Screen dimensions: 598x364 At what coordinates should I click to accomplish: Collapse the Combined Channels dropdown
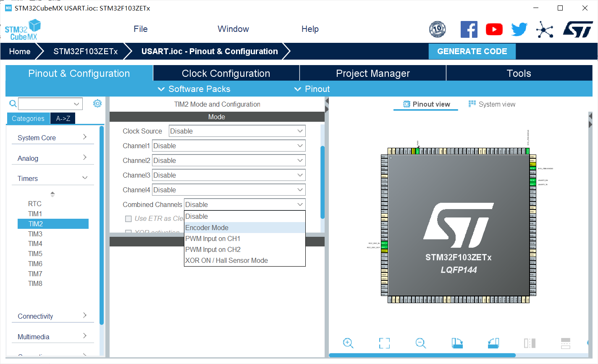[245, 204]
